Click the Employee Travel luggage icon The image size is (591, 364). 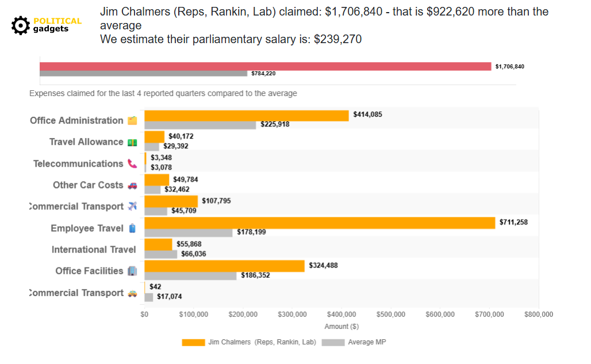[131, 228]
